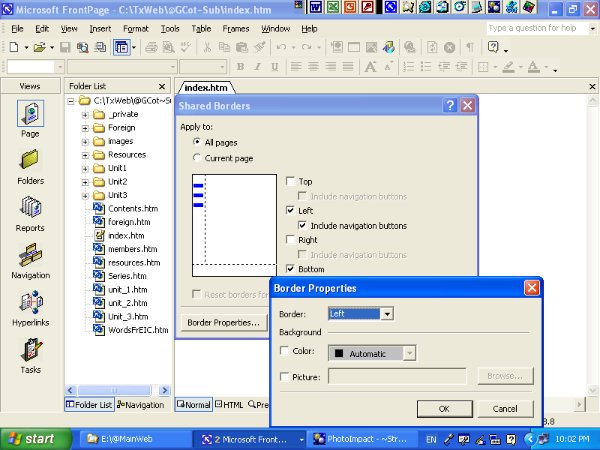Switch to Navigation pane tab below Folder List
Screen dimensions: 600x450
pyautogui.click(x=140, y=404)
